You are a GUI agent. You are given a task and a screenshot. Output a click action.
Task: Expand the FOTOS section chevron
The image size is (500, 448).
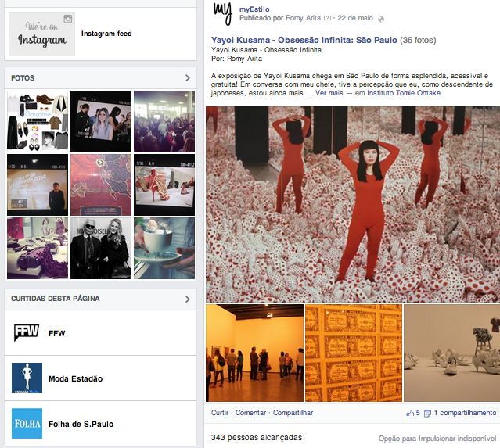(x=188, y=77)
